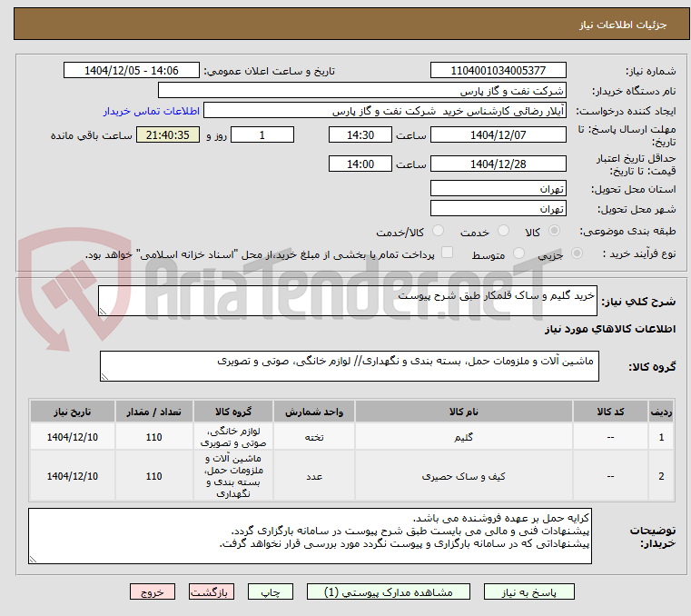Click the deadline time field 14:30
This screenshot has height=616, width=691.
click(360, 134)
